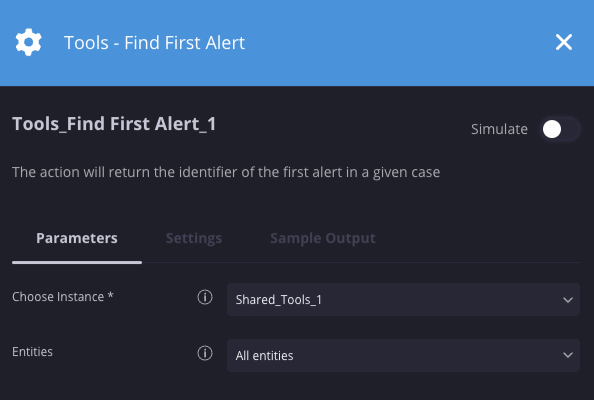
Task: Click the chevron of the Entities dropdown
Action: [x=567, y=355]
